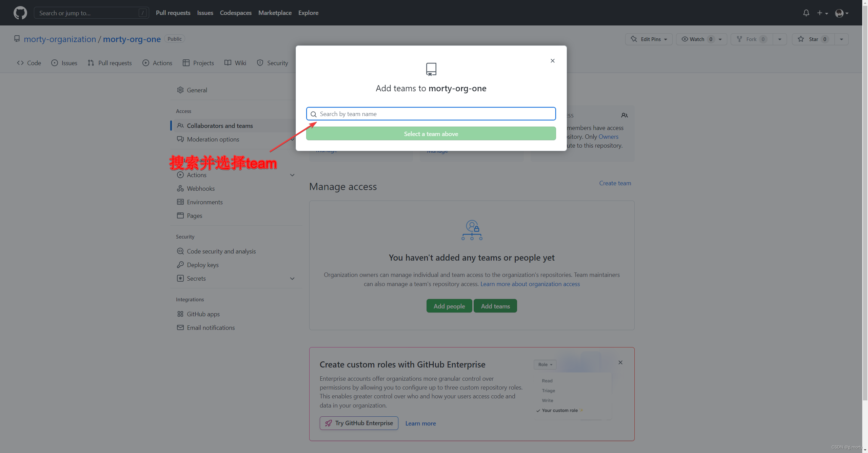Expand the Star lists dropdown arrow
Screen dimensions: 868x453
tap(842, 39)
